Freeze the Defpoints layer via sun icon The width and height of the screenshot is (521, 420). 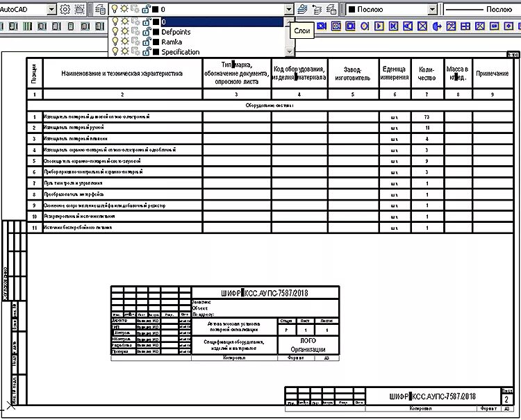coord(125,31)
